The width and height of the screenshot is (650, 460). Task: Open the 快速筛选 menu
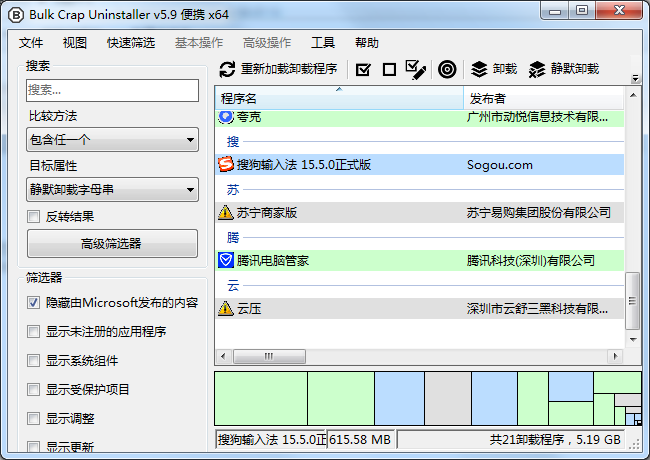(x=131, y=43)
